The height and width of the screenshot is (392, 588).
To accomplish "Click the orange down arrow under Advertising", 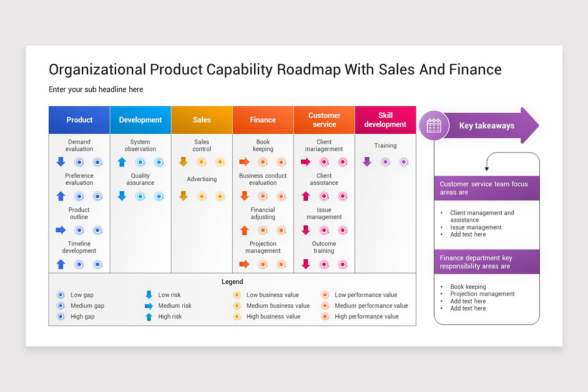I will tap(183, 196).
